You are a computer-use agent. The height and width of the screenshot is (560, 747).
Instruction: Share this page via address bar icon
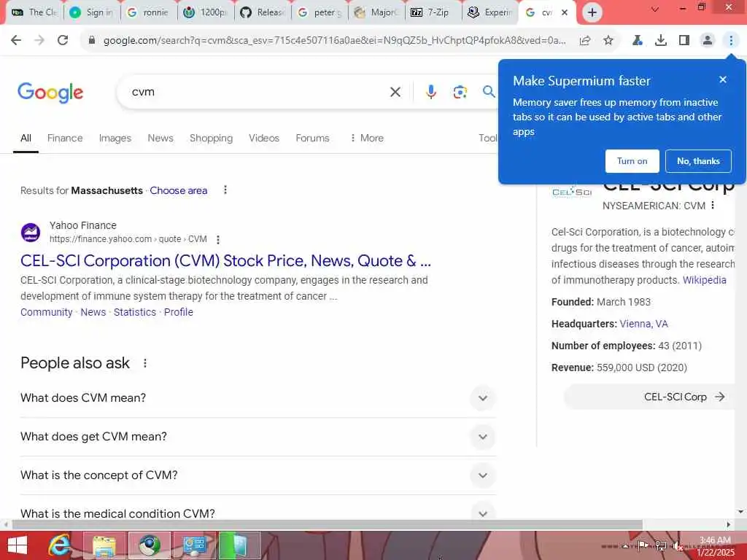(585, 41)
